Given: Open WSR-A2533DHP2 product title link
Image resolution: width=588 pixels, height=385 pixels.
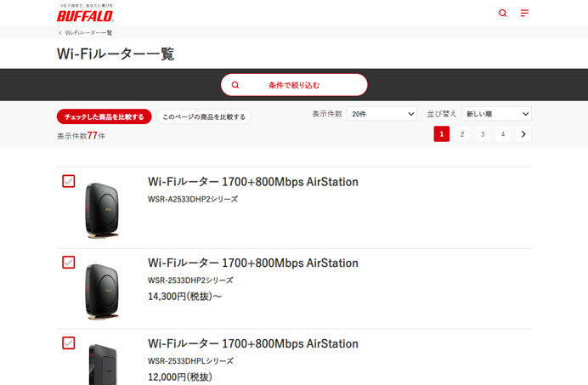Looking at the screenshot, I should click(x=253, y=182).
